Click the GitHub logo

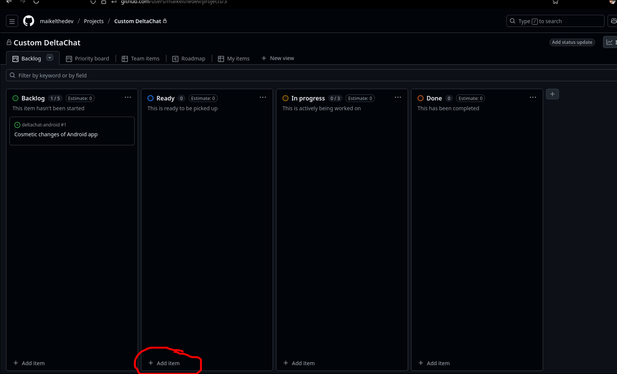28,21
